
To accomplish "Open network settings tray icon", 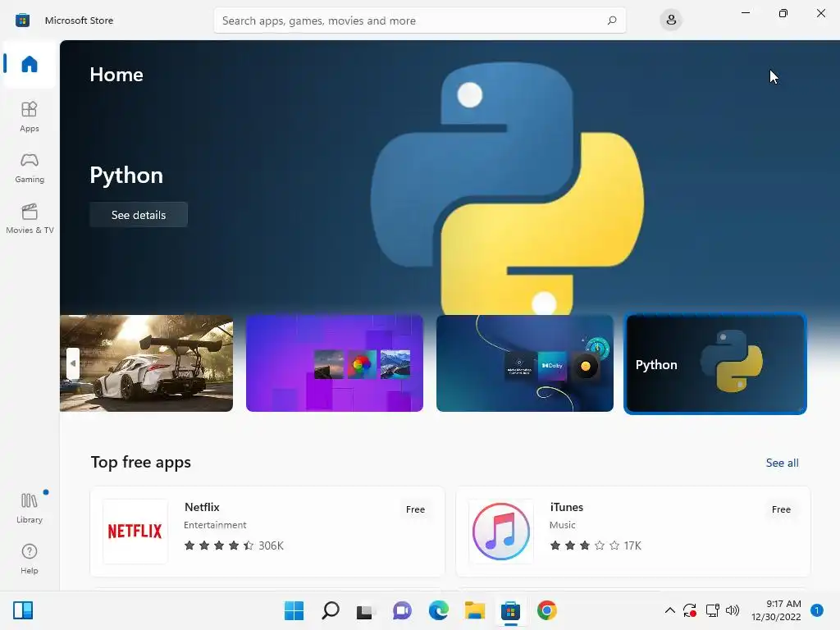I will (713, 610).
